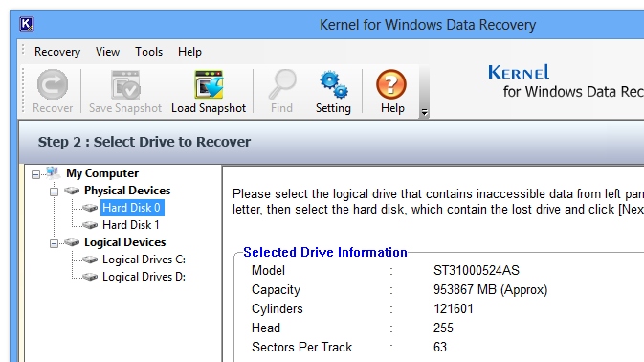The height and width of the screenshot is (362, 644).
Task: Click the head value 255
Action: (x=443, y=328)
